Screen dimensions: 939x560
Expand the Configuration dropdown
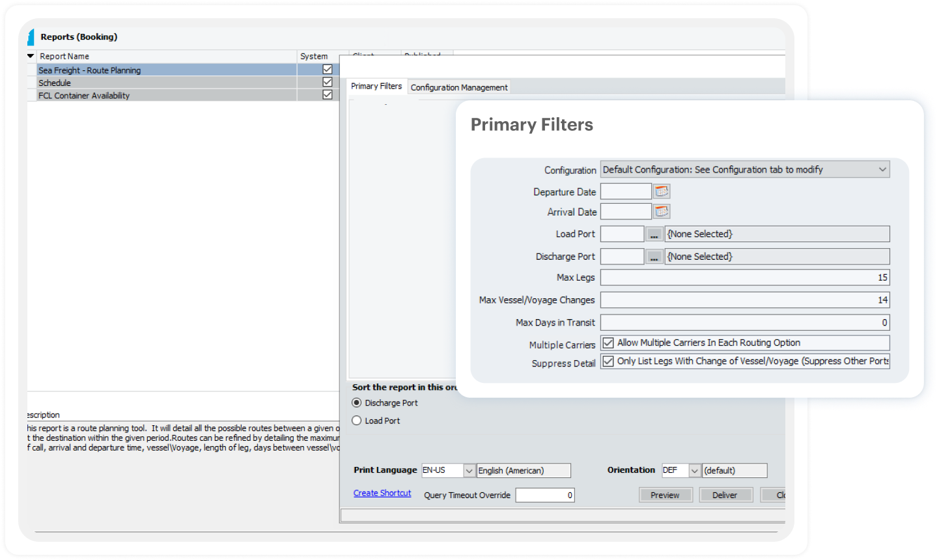[x=882, y=170]
